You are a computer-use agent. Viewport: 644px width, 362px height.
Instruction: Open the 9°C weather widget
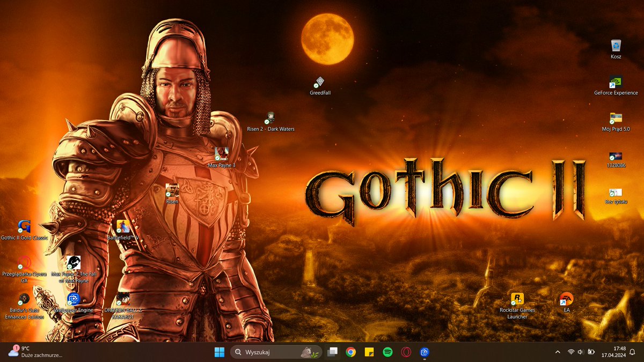(x=35, y=352)
